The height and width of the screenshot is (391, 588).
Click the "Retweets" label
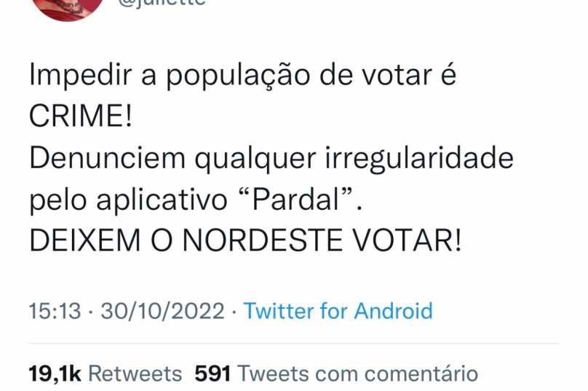135,374
